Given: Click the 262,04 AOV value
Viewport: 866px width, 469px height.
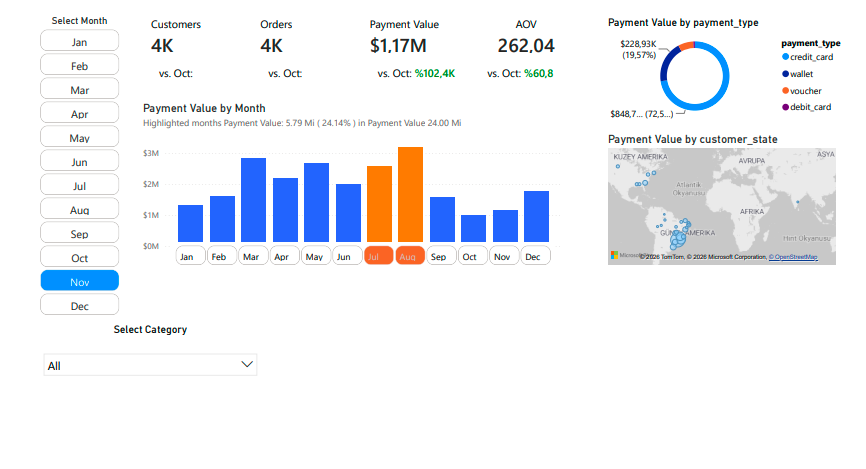Looking at the screenshot, I should click(x=526, y=46).
